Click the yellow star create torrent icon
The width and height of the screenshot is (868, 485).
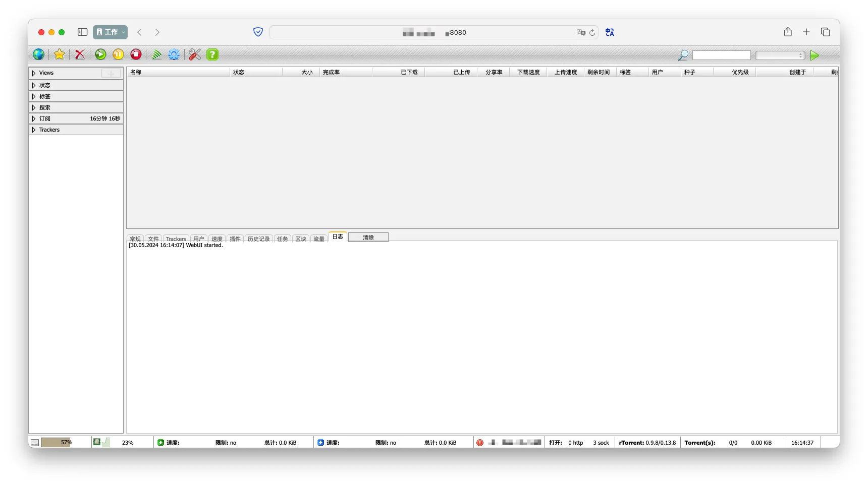(x=60, y=54)
